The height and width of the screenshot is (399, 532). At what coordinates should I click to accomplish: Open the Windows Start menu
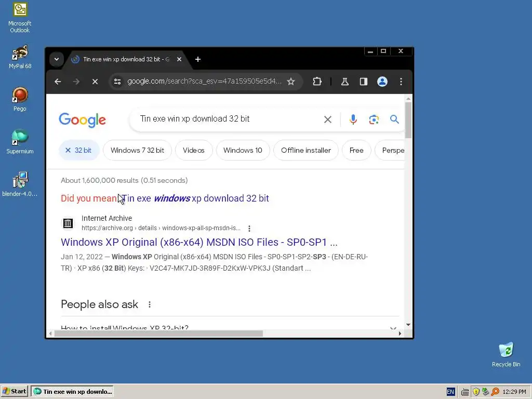click(14, 392)
